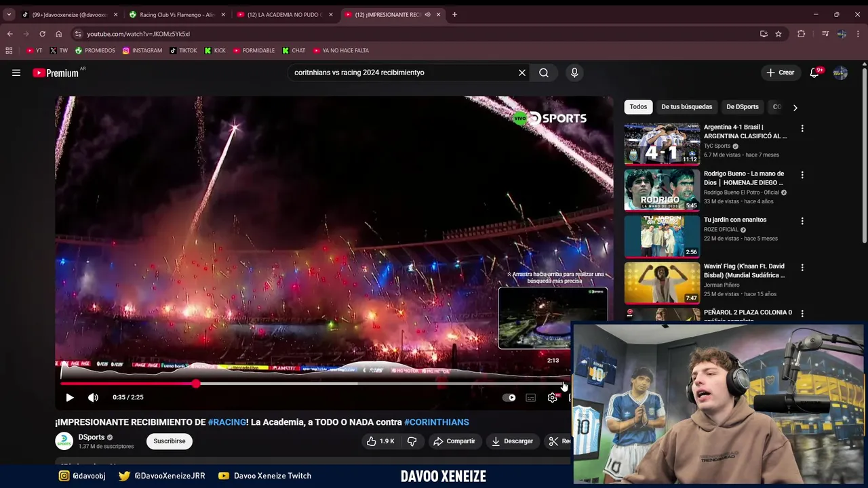Open DSports channel avatar
Viewport: 868px width, 488px height.
[x=64, y=441]
